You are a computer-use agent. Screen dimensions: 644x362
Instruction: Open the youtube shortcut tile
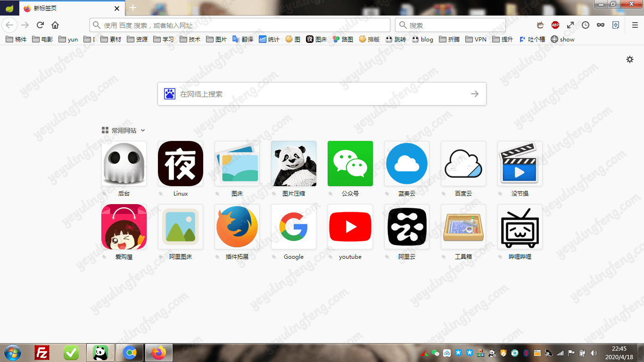coord(350,227)
